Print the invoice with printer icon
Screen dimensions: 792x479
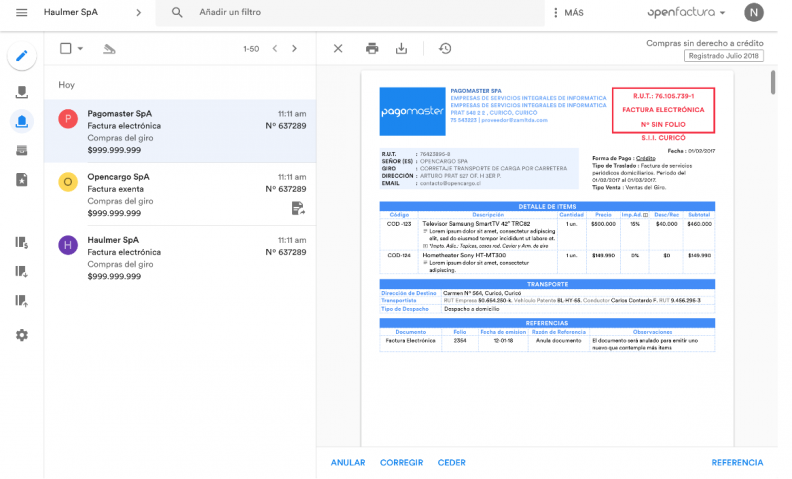372,49
